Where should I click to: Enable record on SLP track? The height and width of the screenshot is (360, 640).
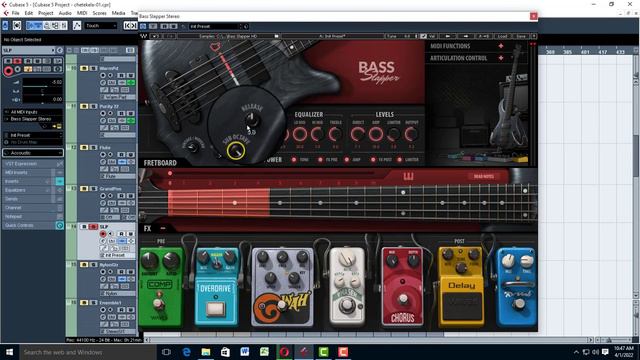point(103,234)
